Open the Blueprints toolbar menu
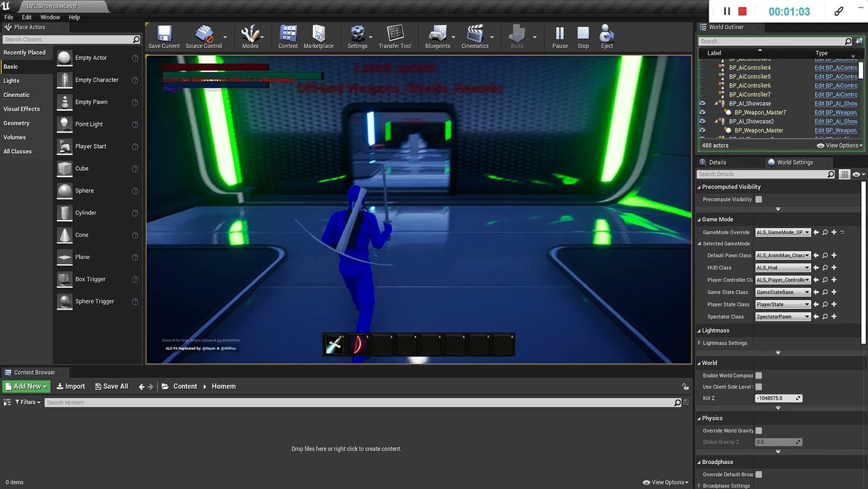The height and width of the screenshot is (489, 868). 438,37
